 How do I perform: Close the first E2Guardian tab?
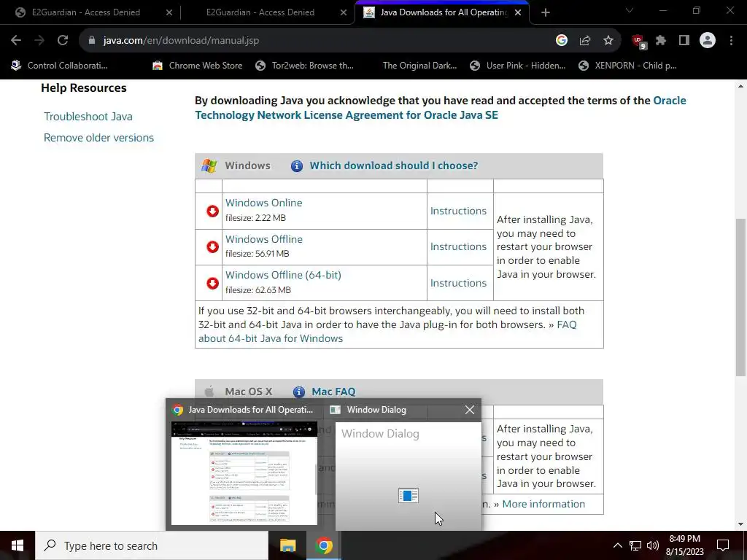pyautogui.click(x=169, y=12)
